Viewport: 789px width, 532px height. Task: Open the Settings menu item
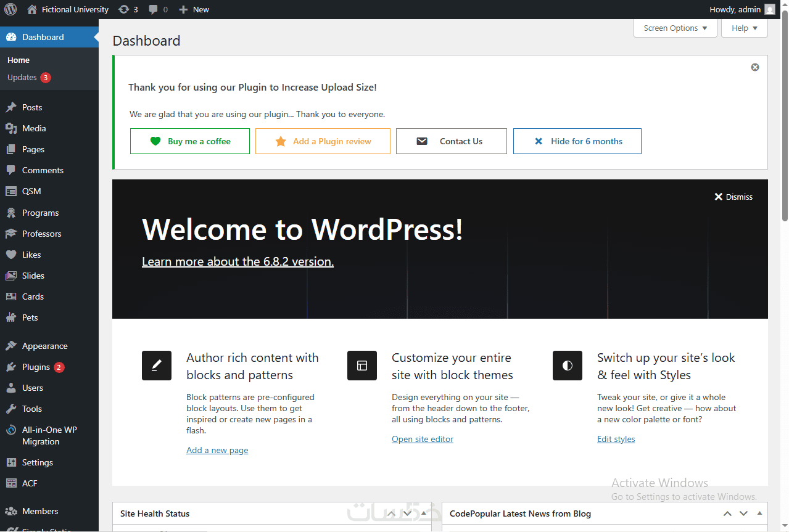[49, 462]
